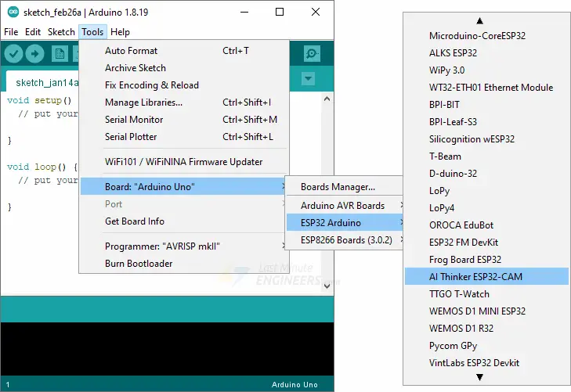
Task: Open WiFi101 / WiFiNINA Firmware Updater
Action: point(183,161)
